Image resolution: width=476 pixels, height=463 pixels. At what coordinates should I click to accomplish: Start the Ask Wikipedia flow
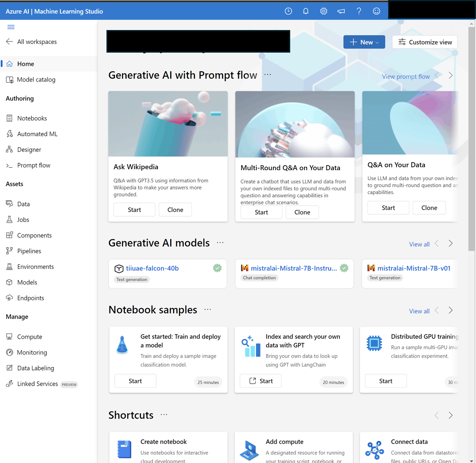(134, 210)
